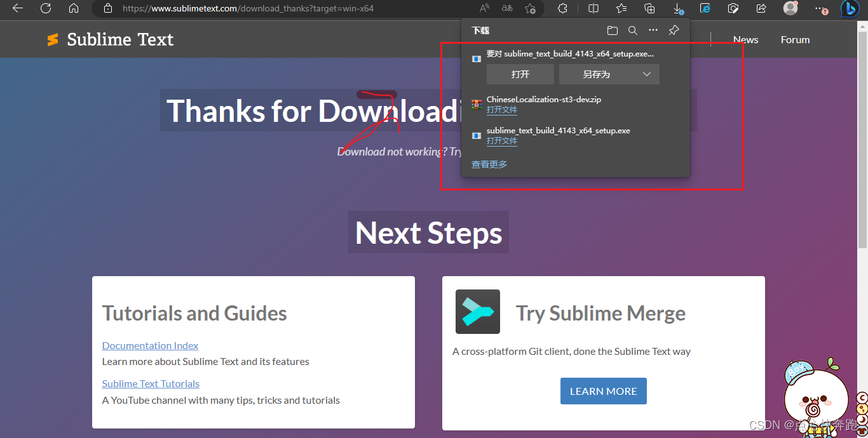Expand the 另存为 dropdown arrow
Viewport: 868px width, 438px height.
click(x=647, y=74)
